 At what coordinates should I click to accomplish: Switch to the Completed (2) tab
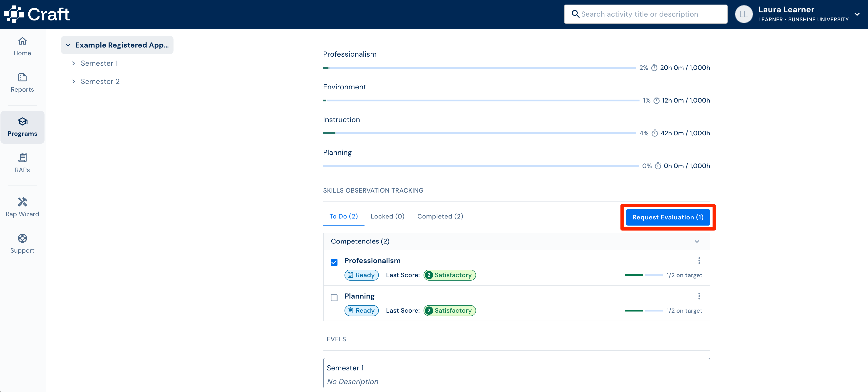440,216
